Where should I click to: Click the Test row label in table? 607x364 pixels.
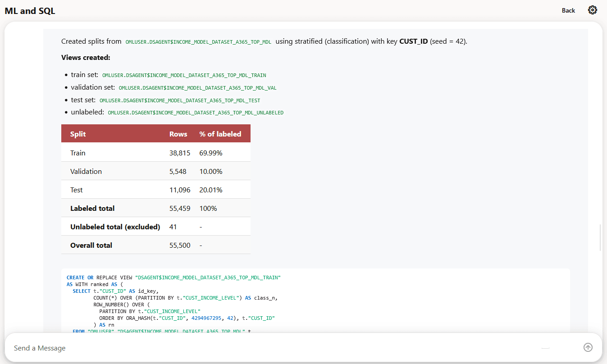77,190
